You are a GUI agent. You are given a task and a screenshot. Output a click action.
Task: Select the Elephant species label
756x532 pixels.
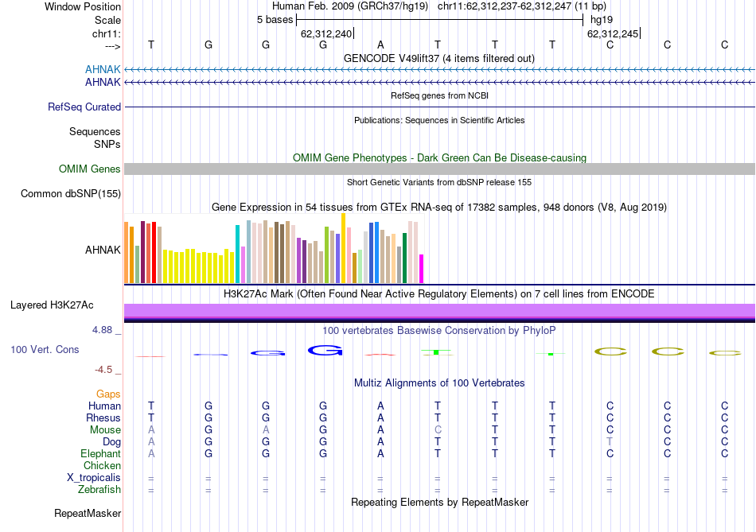[100, 454]
